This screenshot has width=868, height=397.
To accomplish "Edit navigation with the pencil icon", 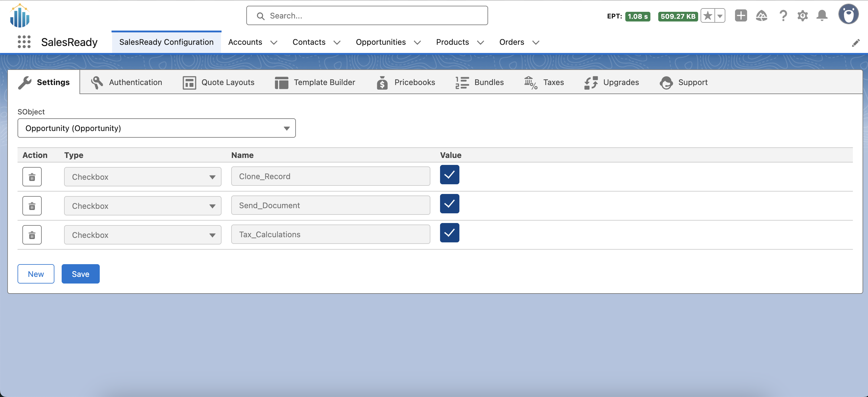I will (856, 43).
